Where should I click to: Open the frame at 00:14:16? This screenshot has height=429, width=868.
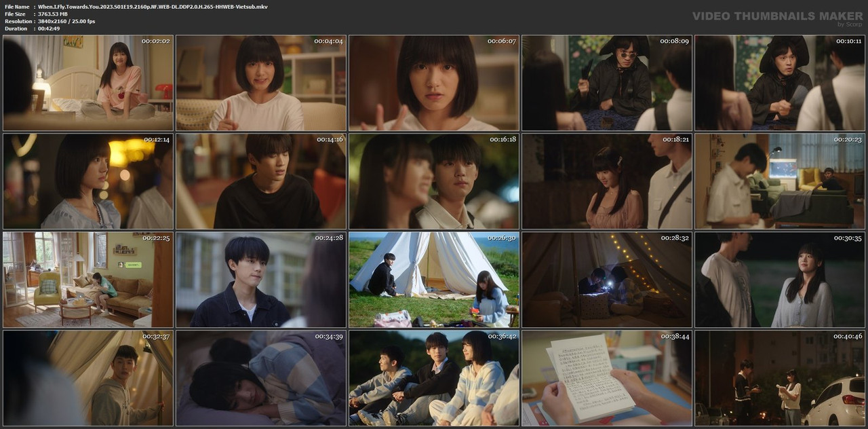click(x=261, y=181)
